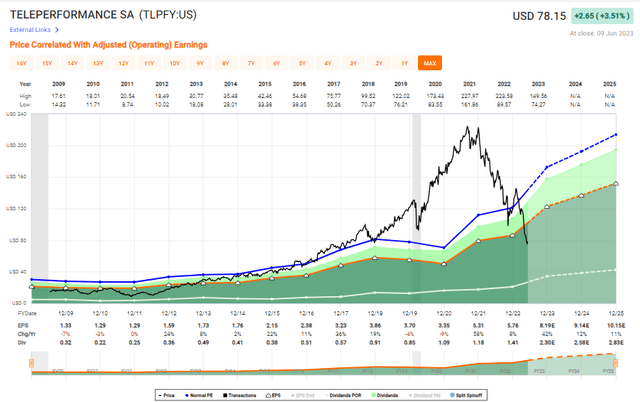Enable the greyed Dividend Yld legend item
Viewport: 640px width, 402px height.
(x=425, y=395)
